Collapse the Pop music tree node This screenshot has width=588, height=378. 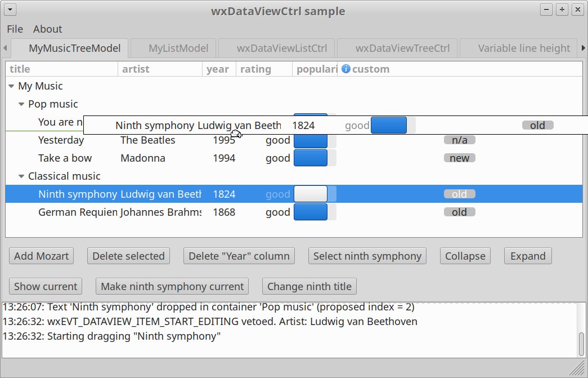coord(21,104)
